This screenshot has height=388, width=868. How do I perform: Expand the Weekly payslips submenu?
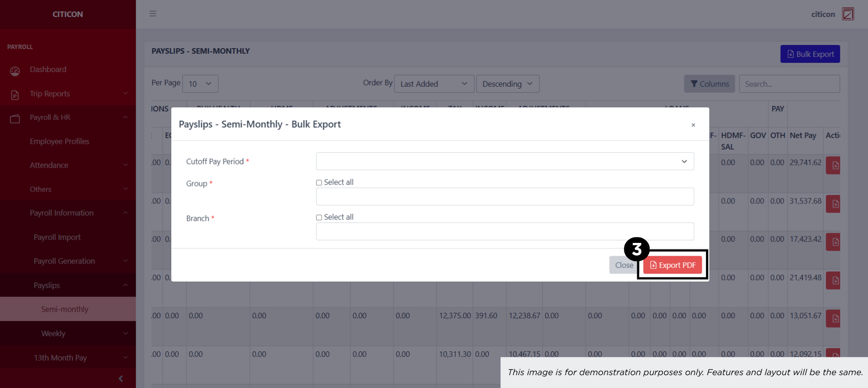pyautogui.click(x=53, y=333)
